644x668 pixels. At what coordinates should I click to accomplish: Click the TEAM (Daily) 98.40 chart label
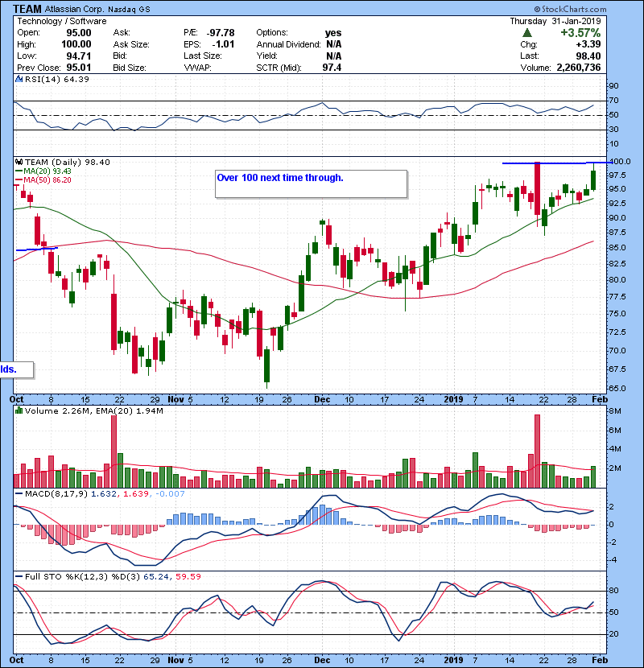[68, 163]
